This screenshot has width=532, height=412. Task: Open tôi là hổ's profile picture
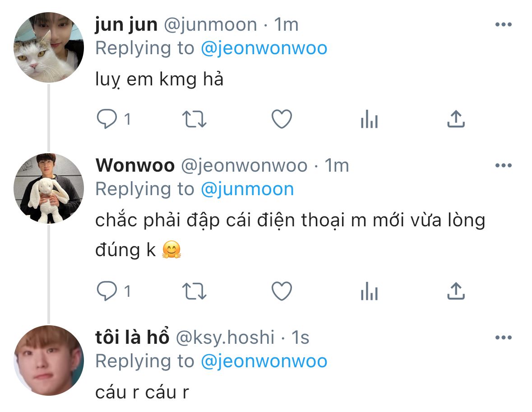[x=49, y=360]
